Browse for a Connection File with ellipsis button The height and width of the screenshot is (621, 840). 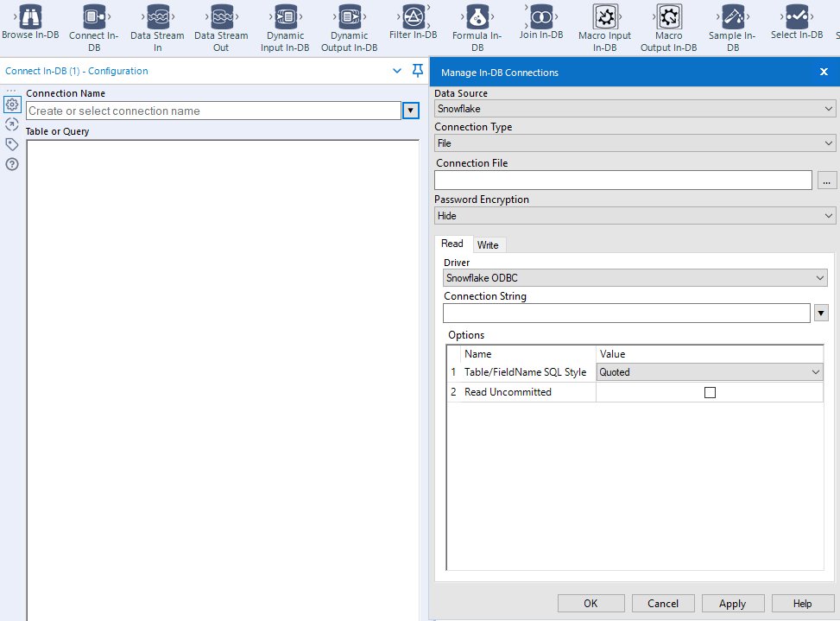pyautogui.click(x=826, y=181)
